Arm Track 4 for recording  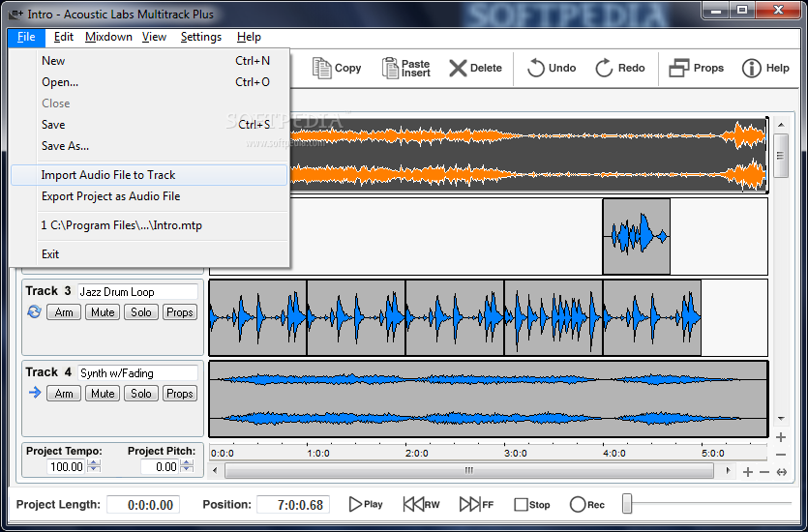click(64, 394)
